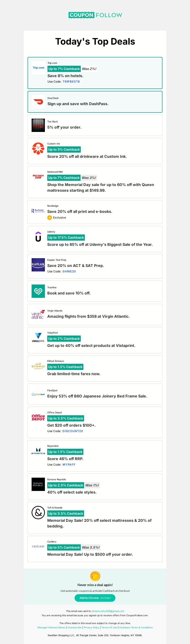Click the Office Depot red logo

coord(38,417)
